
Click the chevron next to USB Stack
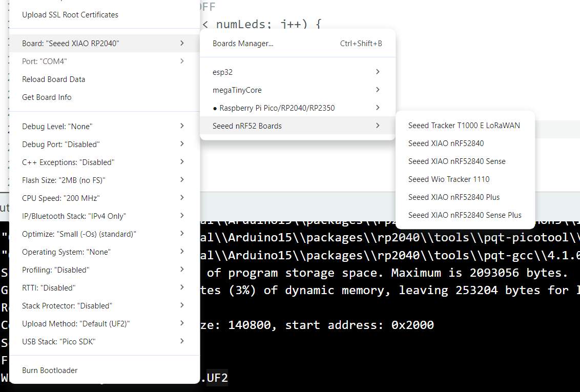[182, 341]
